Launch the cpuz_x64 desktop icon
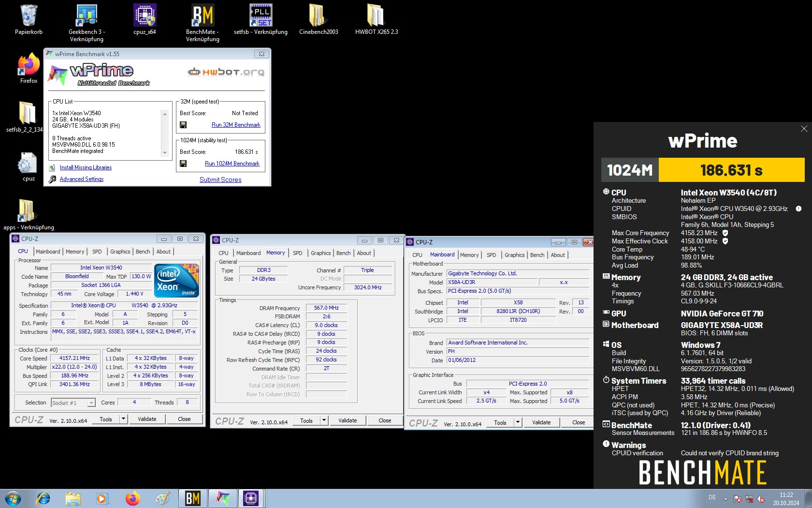Viewport: 812px width, 508px height. pos(145,15)
